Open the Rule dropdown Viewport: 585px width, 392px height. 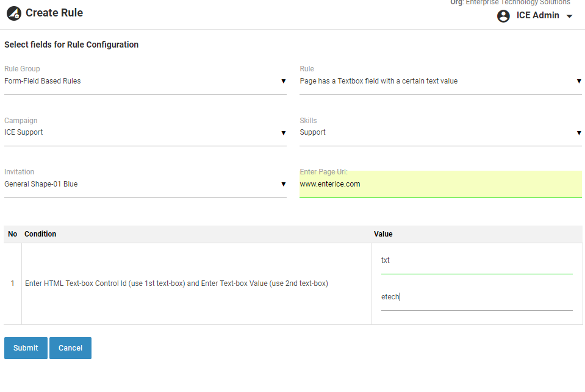pyautogui.click(x=440, y=81)
